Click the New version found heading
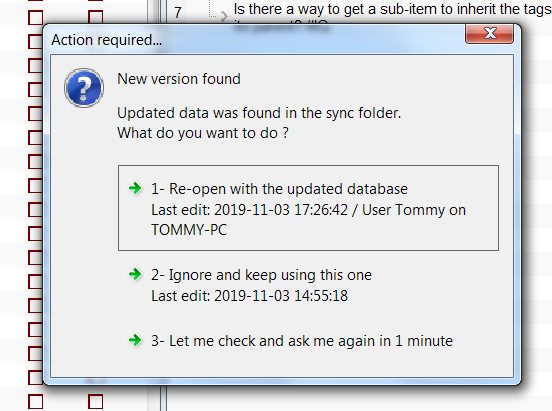552x411 pixels. (x=179, y=79)
